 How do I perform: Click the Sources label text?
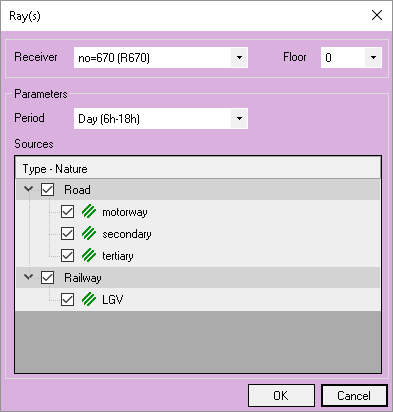click(x=34, y=144)
